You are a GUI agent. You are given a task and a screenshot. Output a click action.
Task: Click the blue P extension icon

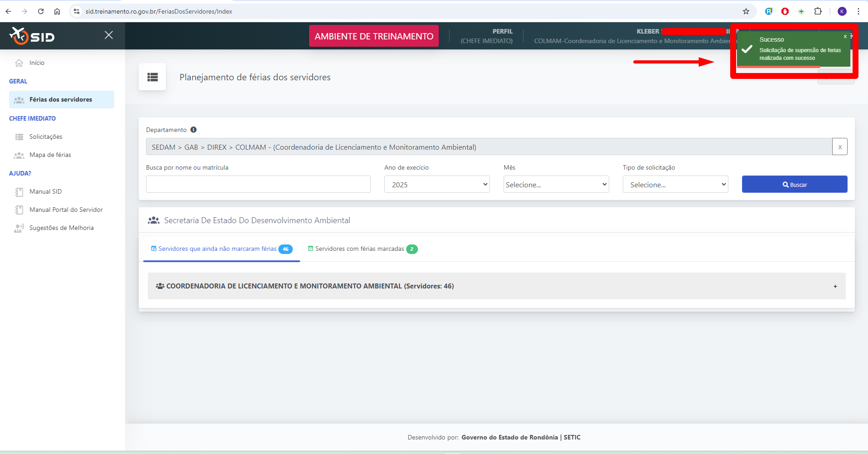coord(769,11)
